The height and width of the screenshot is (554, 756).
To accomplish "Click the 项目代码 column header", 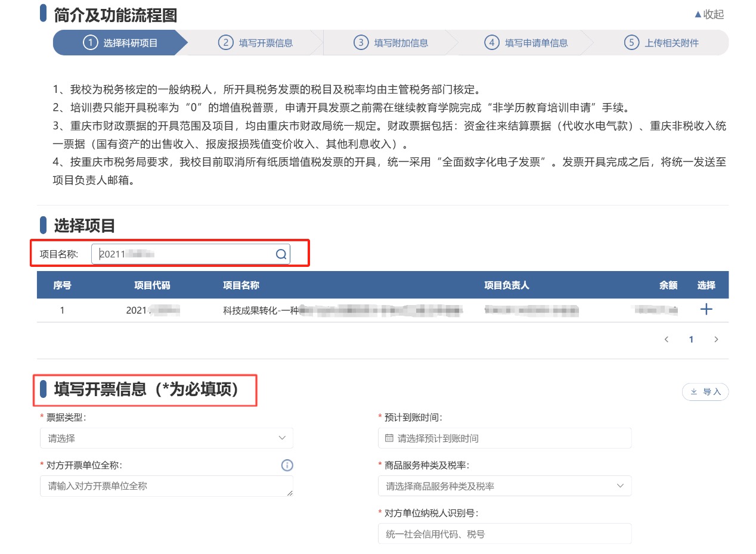I will (x=152, y=285).
